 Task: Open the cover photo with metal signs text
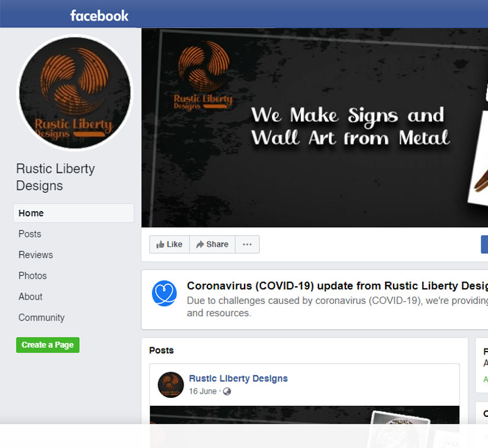pyautogui.click(x=314, y=128)
